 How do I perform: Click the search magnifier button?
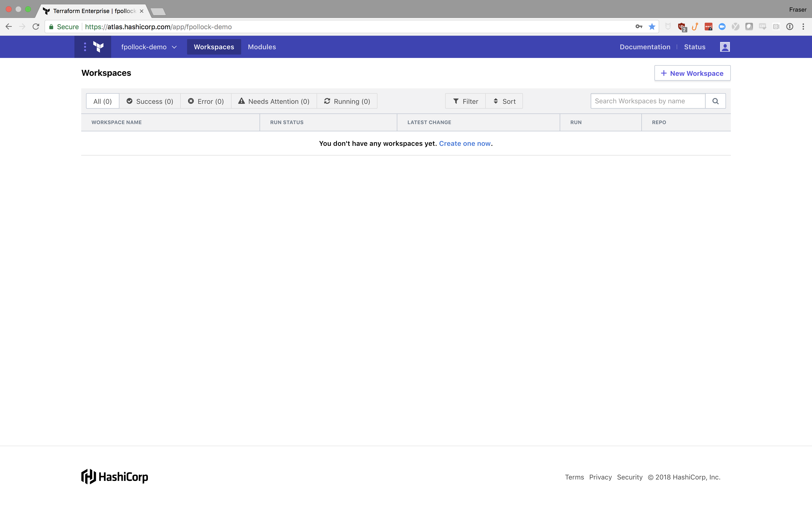tap(715, 101)
